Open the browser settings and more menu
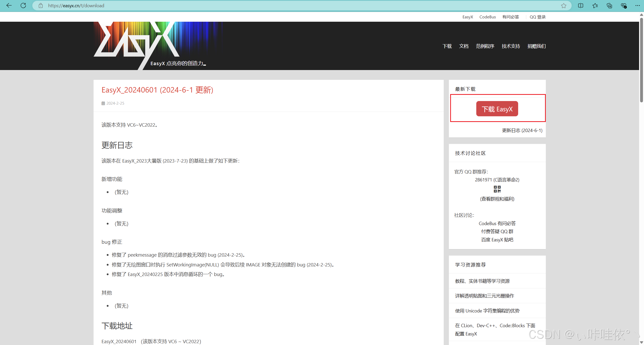The height and width of the screenshot is (345, 644). 638,5
